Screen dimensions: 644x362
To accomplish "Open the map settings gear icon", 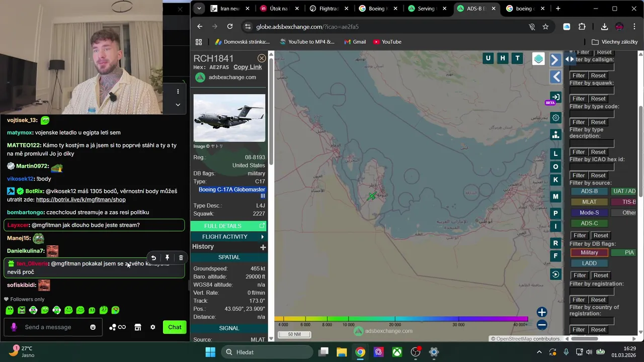I will tap(555, 118).
